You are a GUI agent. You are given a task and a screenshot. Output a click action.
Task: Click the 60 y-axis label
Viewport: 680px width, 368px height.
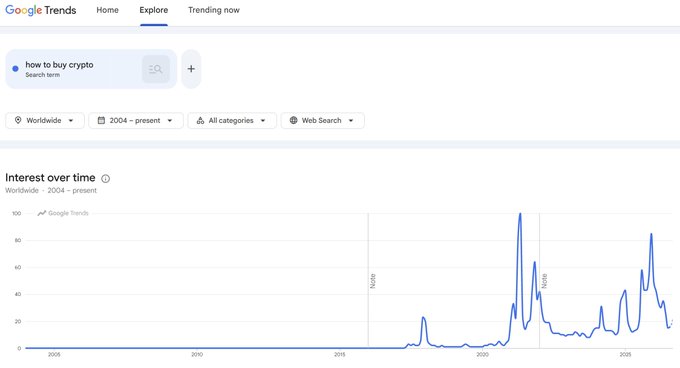tap(18, 267)
